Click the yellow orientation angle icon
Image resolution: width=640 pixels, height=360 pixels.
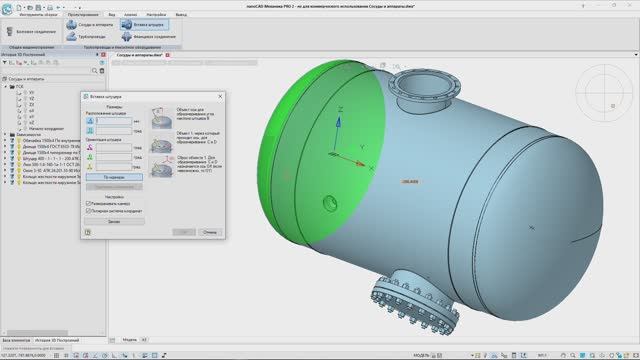[x=90, y=167]
